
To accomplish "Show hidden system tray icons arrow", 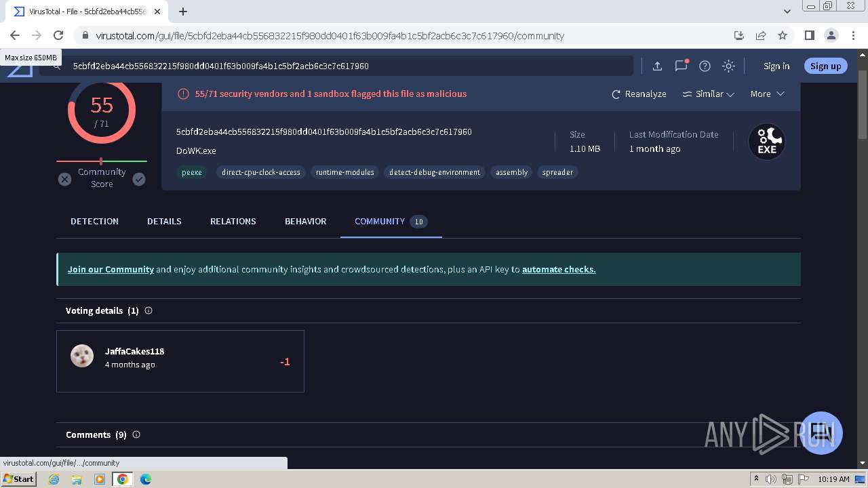I will coord(756,479).
